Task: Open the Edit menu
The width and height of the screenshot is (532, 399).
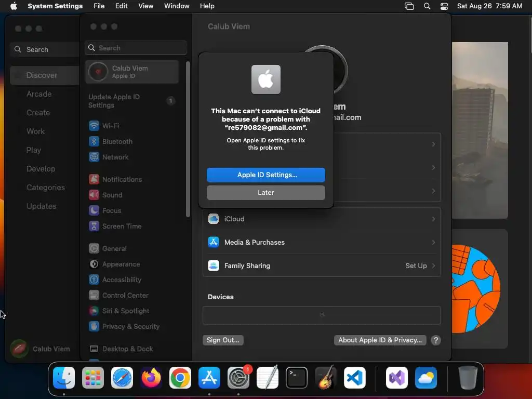Action: (x=121, y=6)
